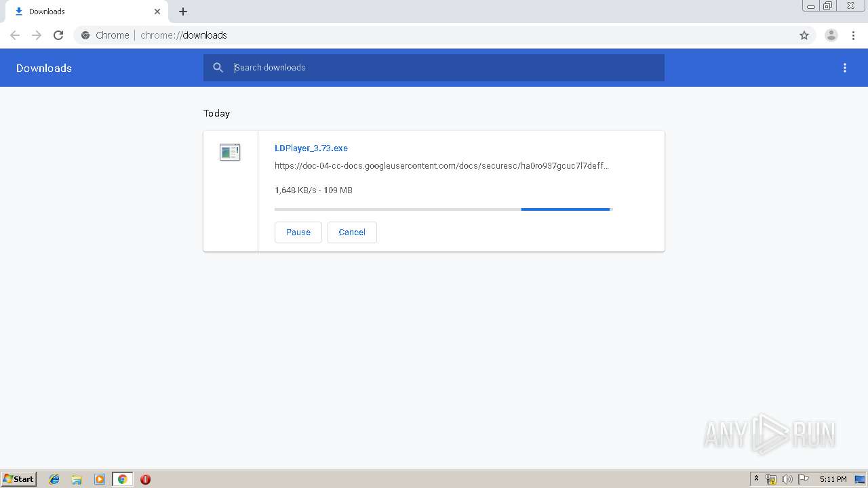This screenshot has height=488, width=868.
Task: Launch Internet Explorer from taskbar
Action: [x=54, y=479]
